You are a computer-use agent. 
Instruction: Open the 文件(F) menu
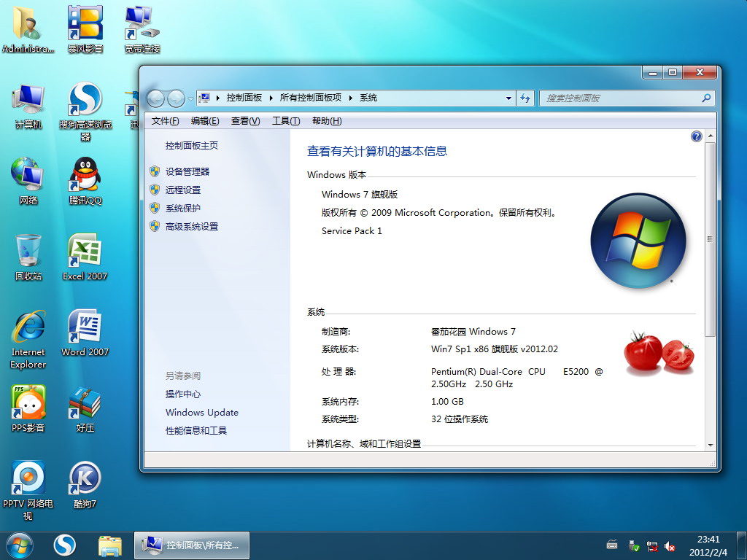point(165,121)
